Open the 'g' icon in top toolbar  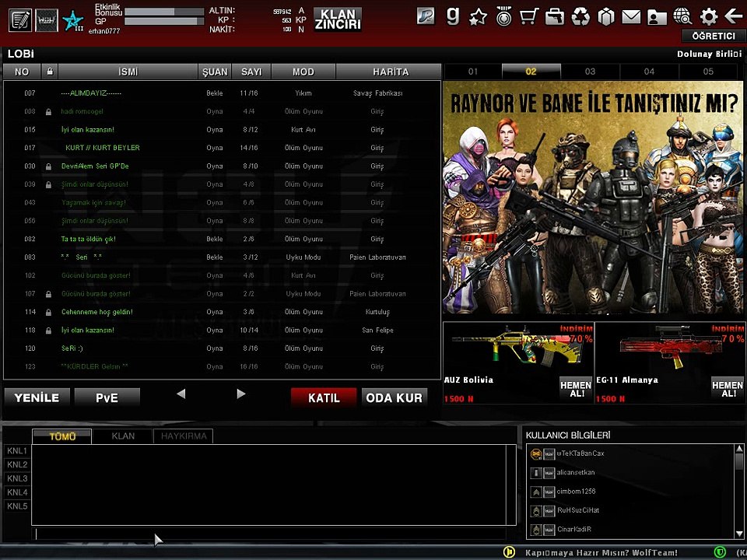(453, 16)
